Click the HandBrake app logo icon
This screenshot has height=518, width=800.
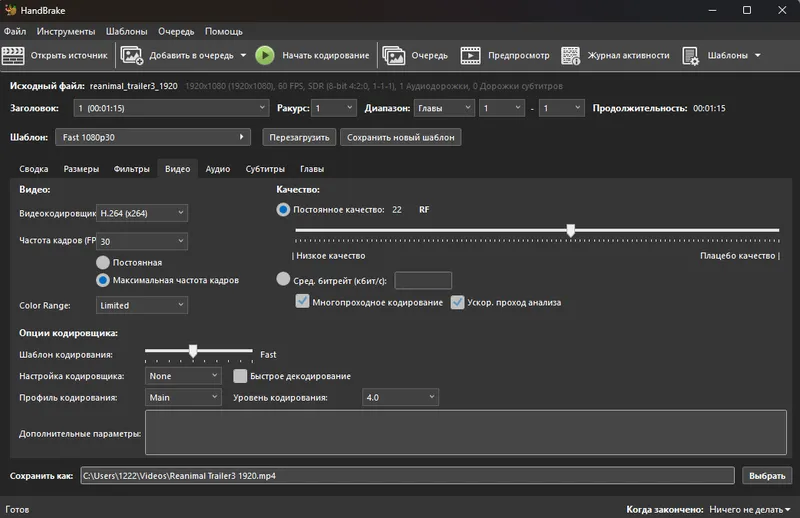10,10
